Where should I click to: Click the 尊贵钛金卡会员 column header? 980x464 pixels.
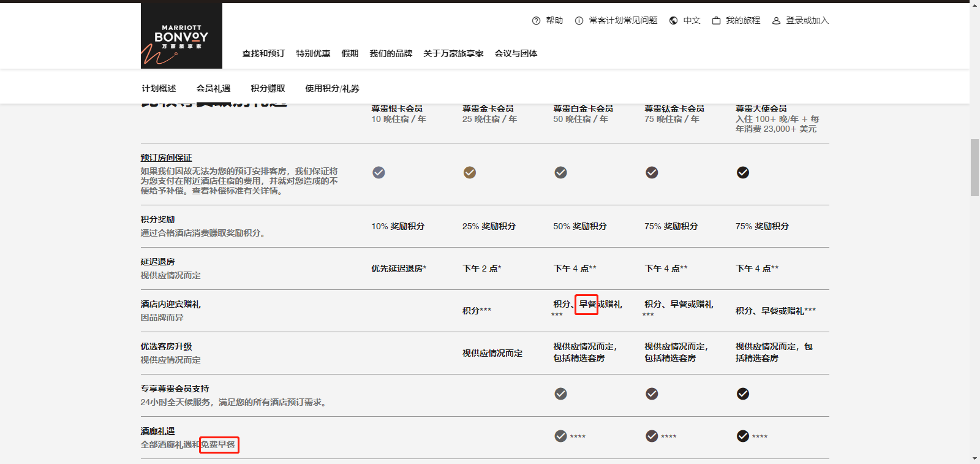pyautogui.click(x=674, y=108)
